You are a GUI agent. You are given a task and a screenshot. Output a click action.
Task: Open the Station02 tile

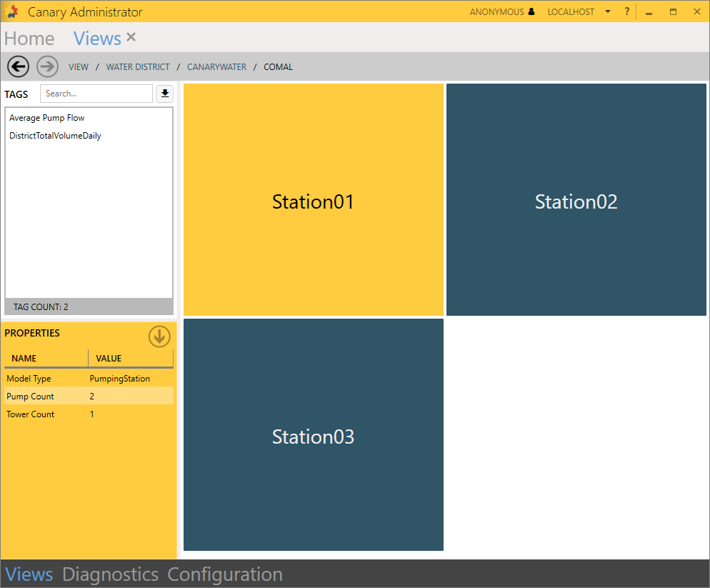576,200
